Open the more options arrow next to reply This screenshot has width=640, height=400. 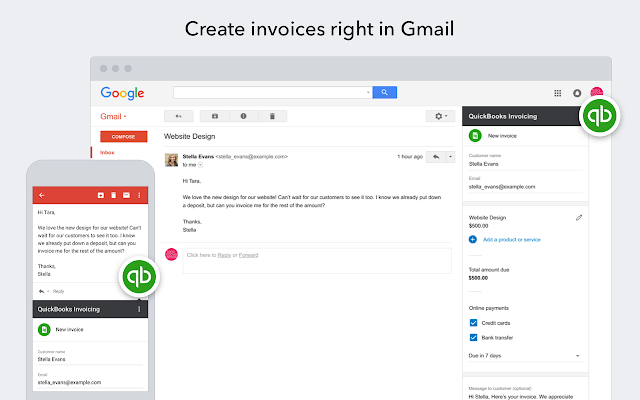click(x=451, y=157)
